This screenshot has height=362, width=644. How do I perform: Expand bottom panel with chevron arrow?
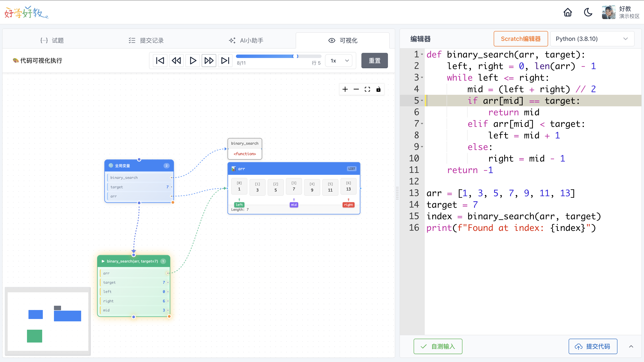(x=631, y=346)
